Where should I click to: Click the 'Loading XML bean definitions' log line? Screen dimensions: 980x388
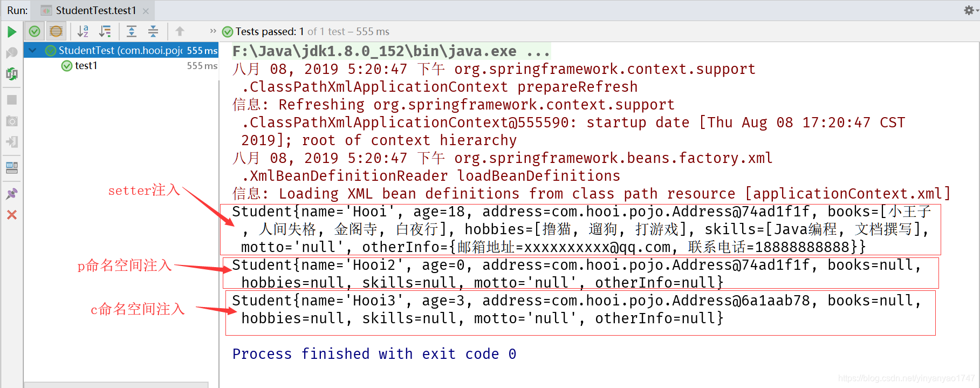pyautogui.click(x=592, y=194)
